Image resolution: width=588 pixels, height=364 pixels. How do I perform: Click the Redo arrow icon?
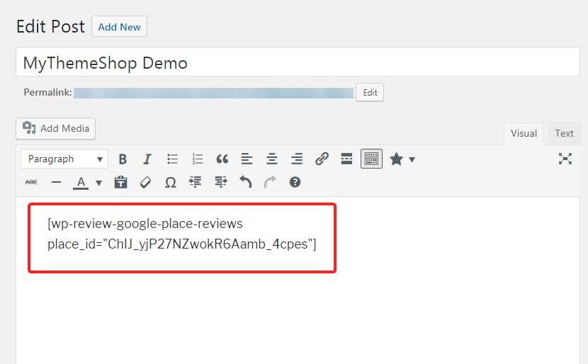[x=270, y=182]
